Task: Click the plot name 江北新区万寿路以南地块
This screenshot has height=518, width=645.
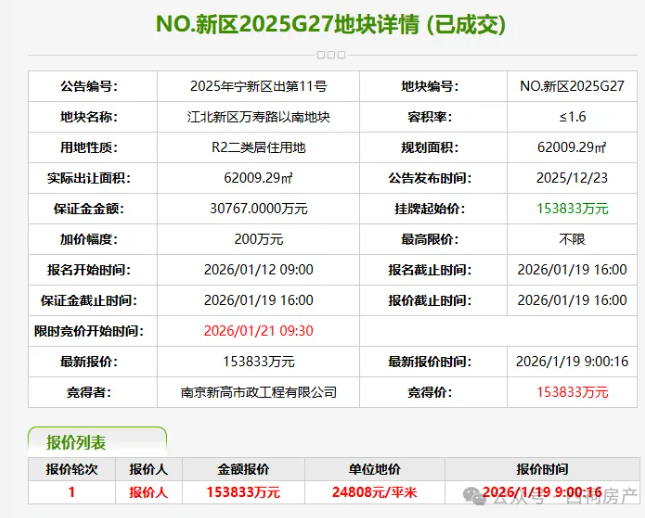Action: 258,117
